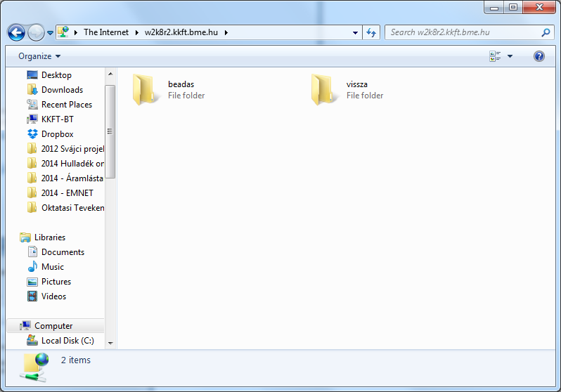Viewport: 561px width, 392px height.
Task: Change your view icon button
Action: pos(495,56)
